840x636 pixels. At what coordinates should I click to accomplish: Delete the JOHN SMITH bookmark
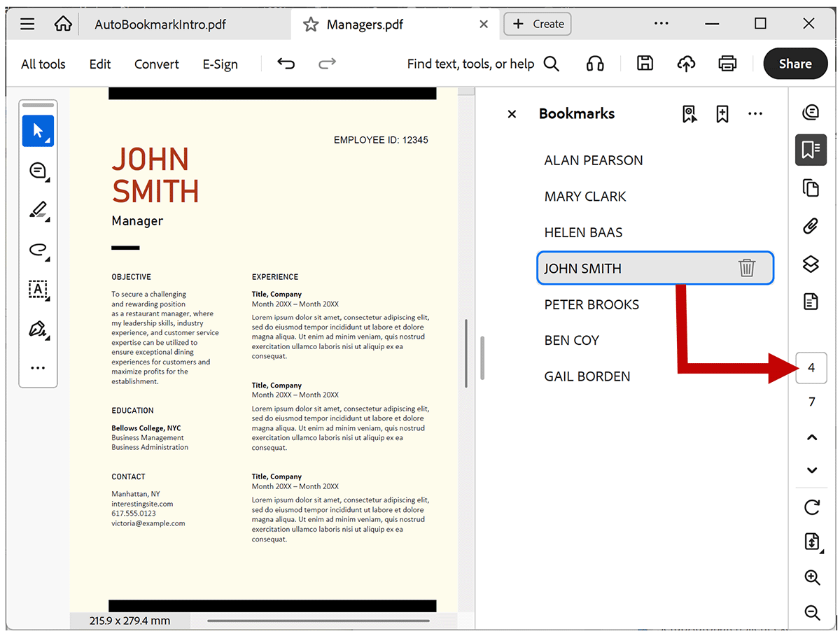(747, 268)
